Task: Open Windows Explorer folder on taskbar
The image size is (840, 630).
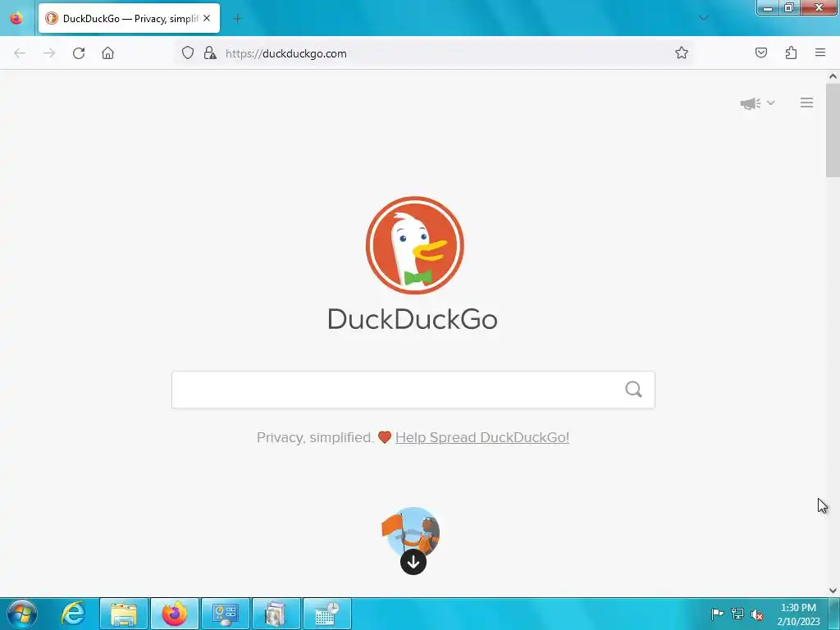Action: point(124,614)
